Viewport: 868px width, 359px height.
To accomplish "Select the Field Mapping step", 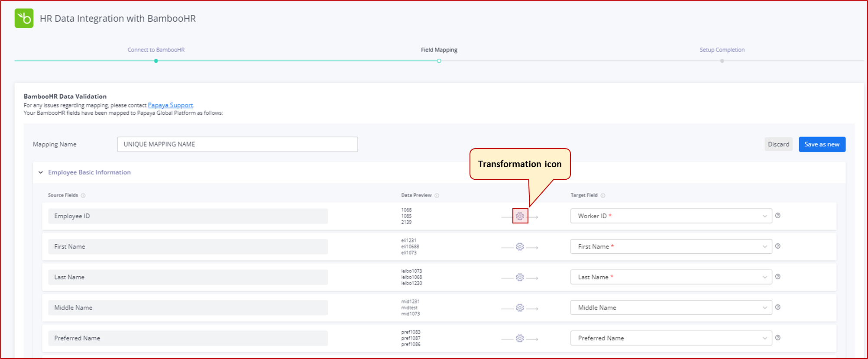I will [x=439, y=50].
